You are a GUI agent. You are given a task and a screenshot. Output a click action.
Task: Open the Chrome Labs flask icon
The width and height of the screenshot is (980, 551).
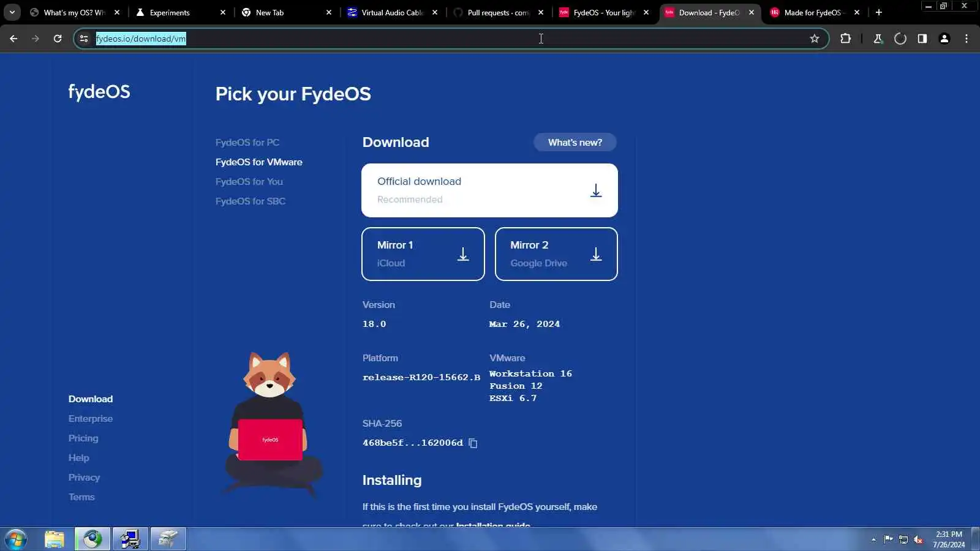878,39
